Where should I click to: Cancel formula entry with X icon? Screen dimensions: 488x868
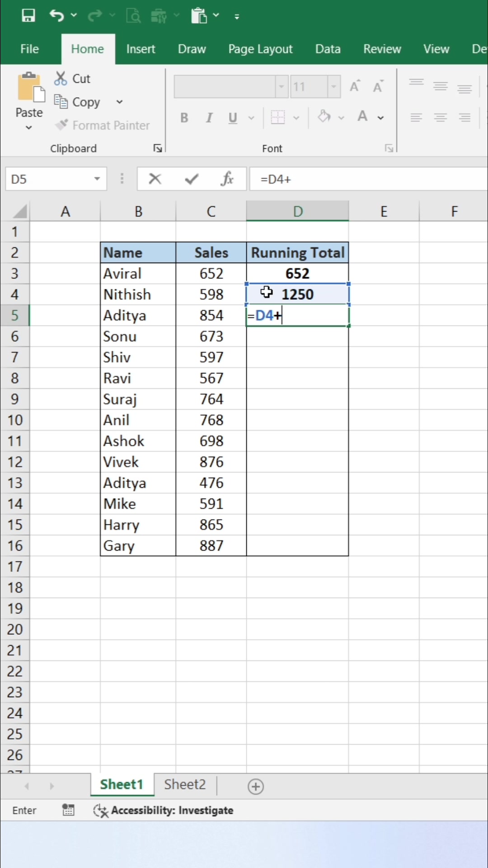pyautogui.click(x=155, y=179)
